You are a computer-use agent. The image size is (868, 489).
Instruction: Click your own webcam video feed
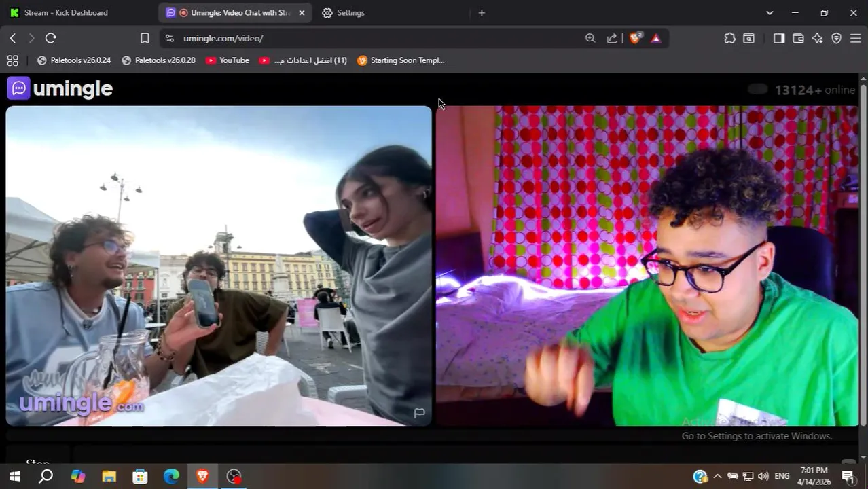point(647,266)
